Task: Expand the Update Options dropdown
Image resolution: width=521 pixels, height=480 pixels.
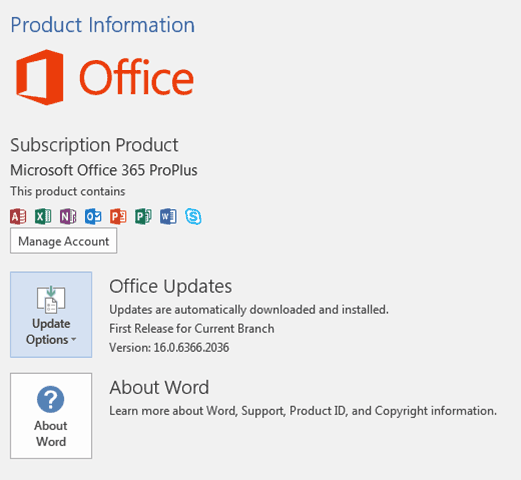Action: click(51, 314)
